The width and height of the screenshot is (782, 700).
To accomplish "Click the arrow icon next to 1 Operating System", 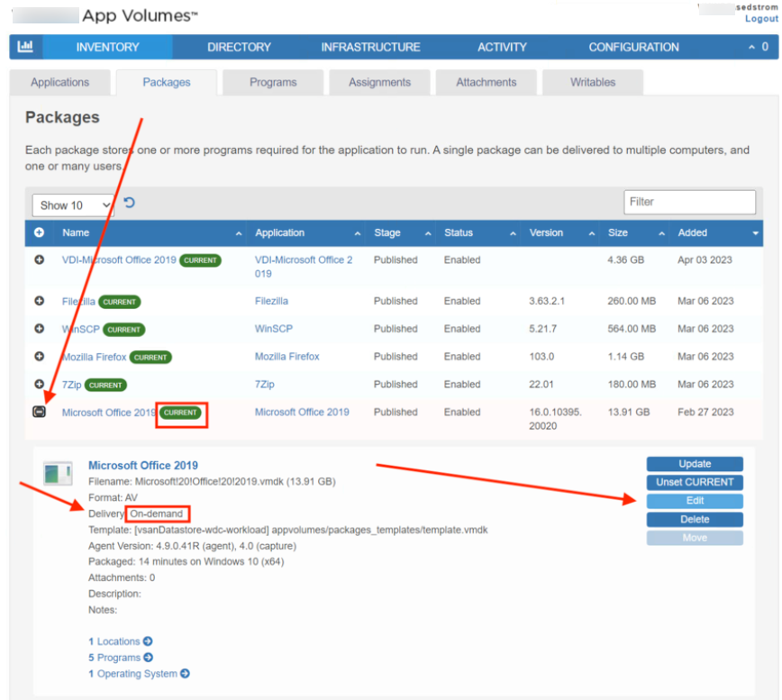I will (185, 674).
